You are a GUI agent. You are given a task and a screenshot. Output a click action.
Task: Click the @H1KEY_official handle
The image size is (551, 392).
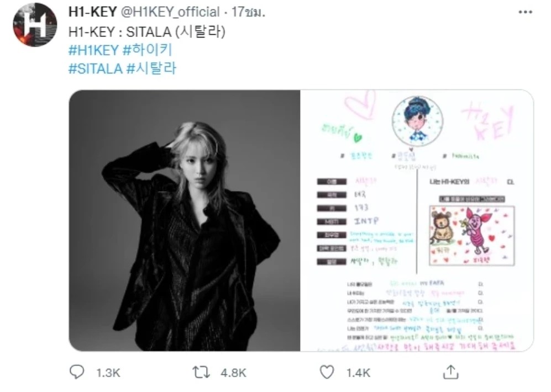pos(170,12)
